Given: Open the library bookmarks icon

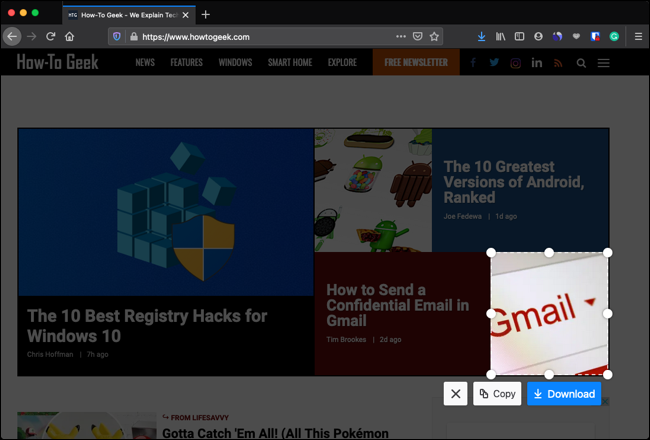Looking at the screenshot, I should point(501,36).
